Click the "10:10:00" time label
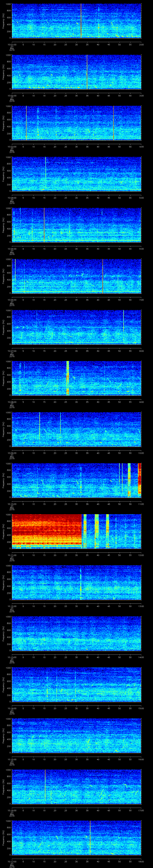 tap(12, 504)
